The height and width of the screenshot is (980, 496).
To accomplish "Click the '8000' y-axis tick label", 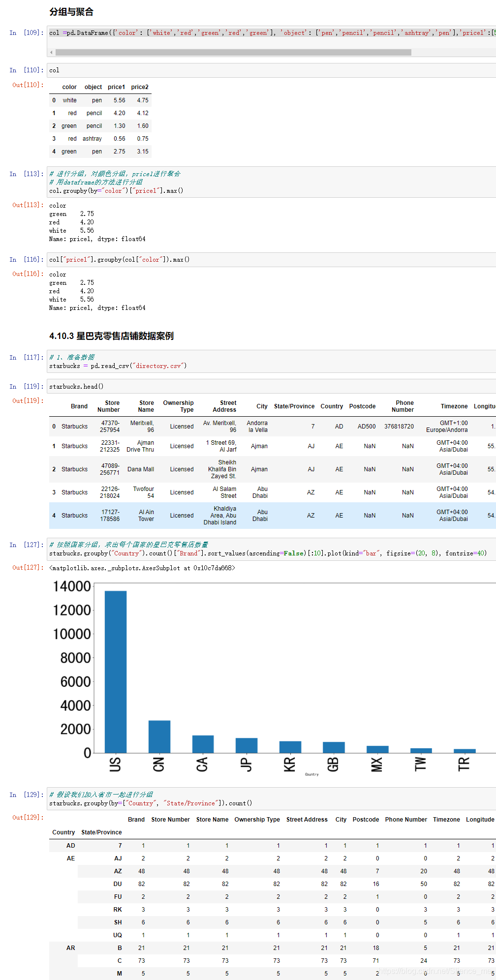I will (75, 658).
